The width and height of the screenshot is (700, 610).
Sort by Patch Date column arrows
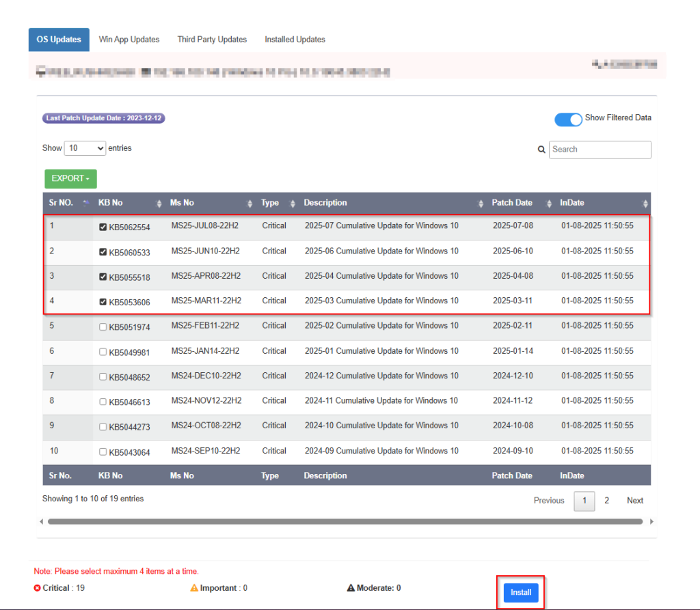pos(549,204)
